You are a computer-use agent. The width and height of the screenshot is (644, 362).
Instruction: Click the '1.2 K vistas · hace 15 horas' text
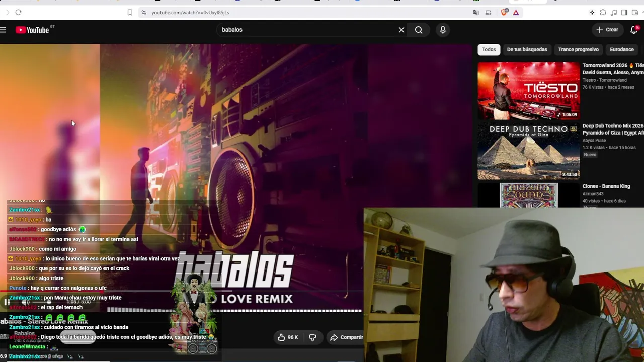coord(609,148)
